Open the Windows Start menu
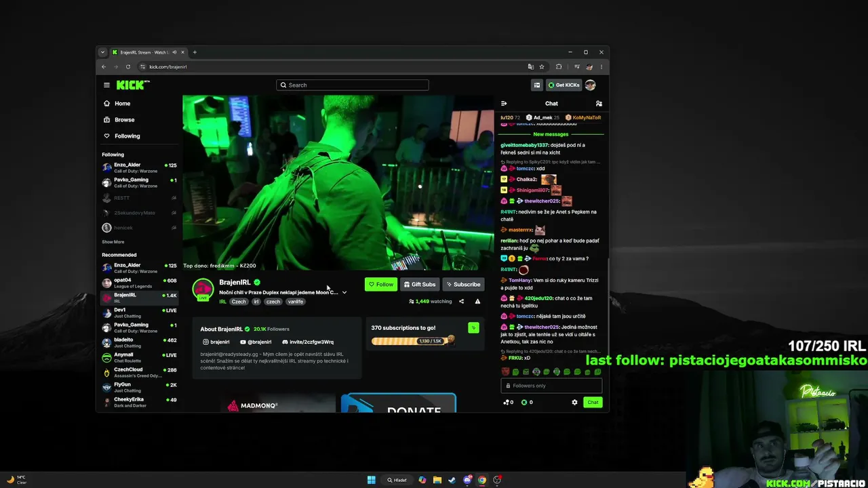The width and height of the screenshot is (868, 488). tap(372, 480)
